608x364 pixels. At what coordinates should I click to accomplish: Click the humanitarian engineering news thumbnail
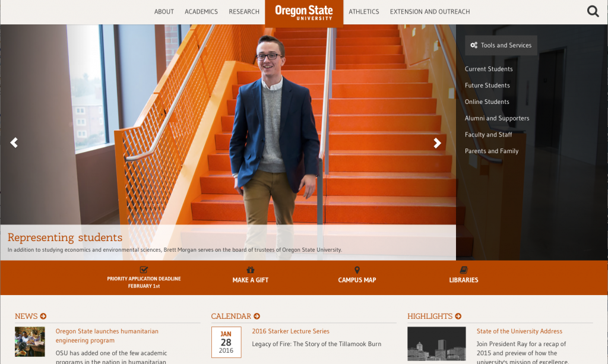[30, 341]
